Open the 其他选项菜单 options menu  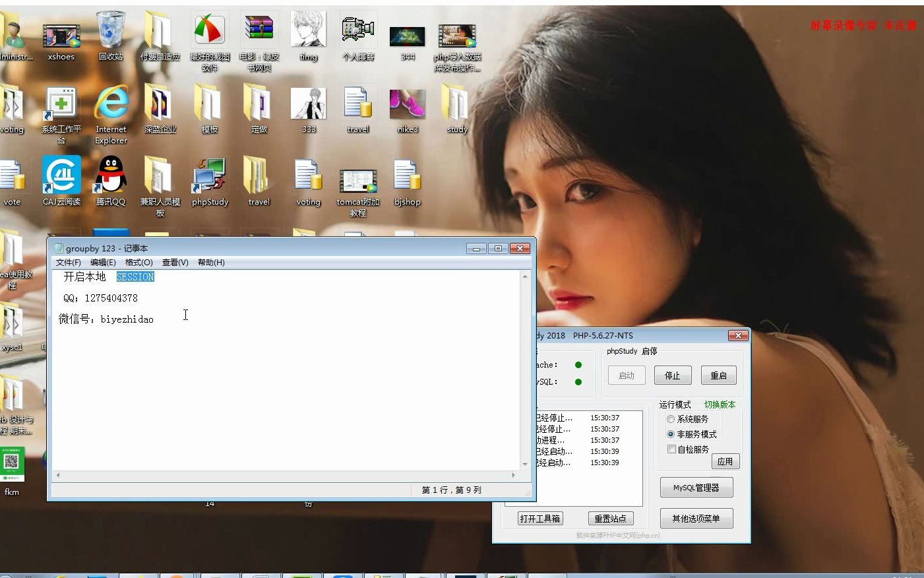pos(696,518)
